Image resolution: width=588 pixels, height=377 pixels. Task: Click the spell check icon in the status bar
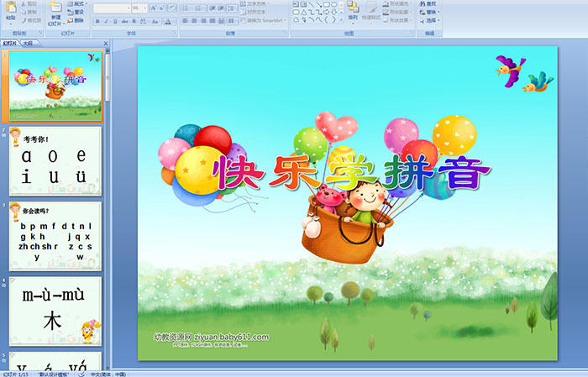pos(81,374)
